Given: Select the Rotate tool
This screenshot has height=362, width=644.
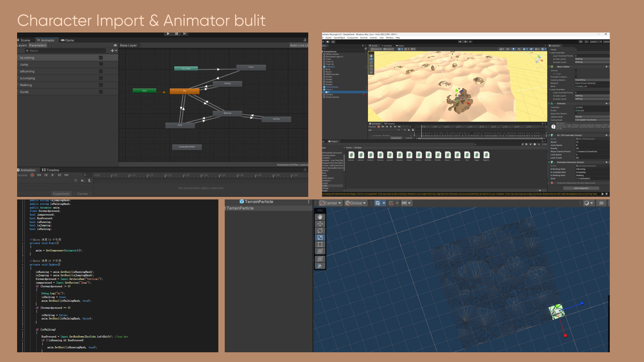Looking at the screenshot, I should click(x=320, y=231).
